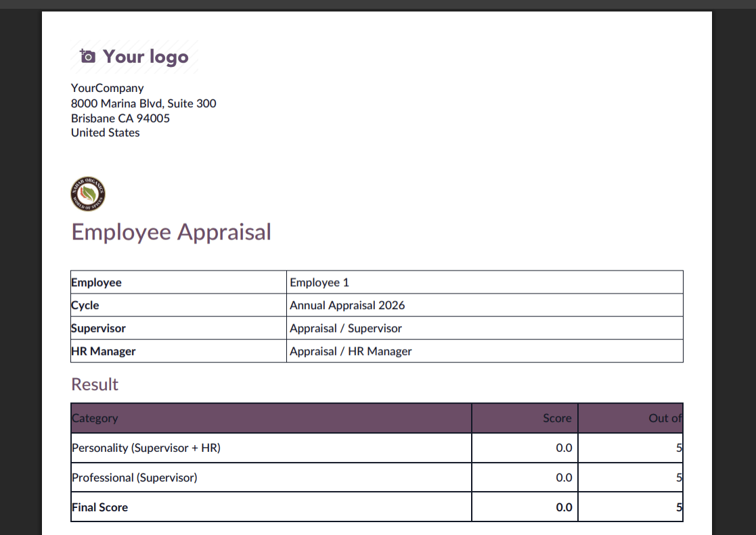
Task: Select address line '8000 Marina Blvd, Suite 300'
Action: pyautogui.click(x=143, y=103)
